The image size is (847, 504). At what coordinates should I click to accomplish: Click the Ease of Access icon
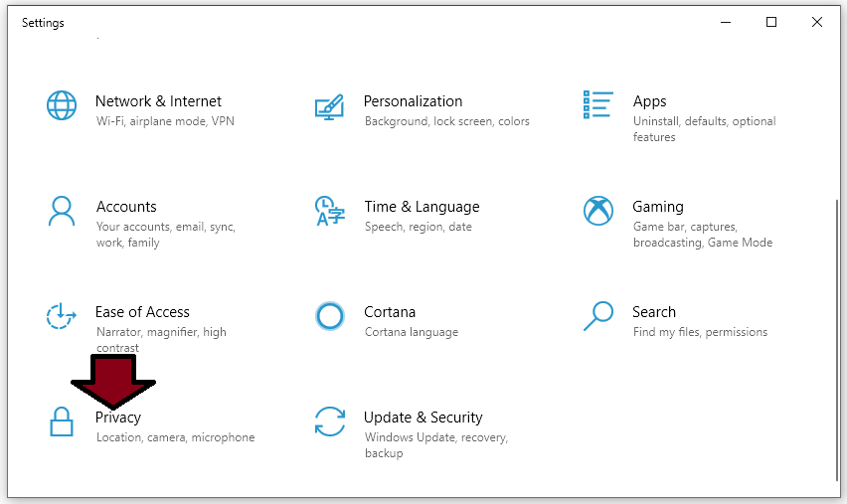61,316
